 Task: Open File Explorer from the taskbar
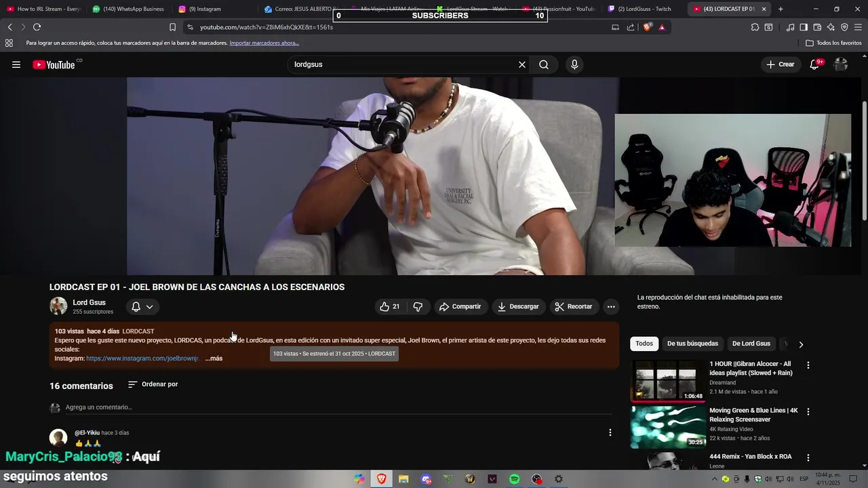click(x=403, y=479)
